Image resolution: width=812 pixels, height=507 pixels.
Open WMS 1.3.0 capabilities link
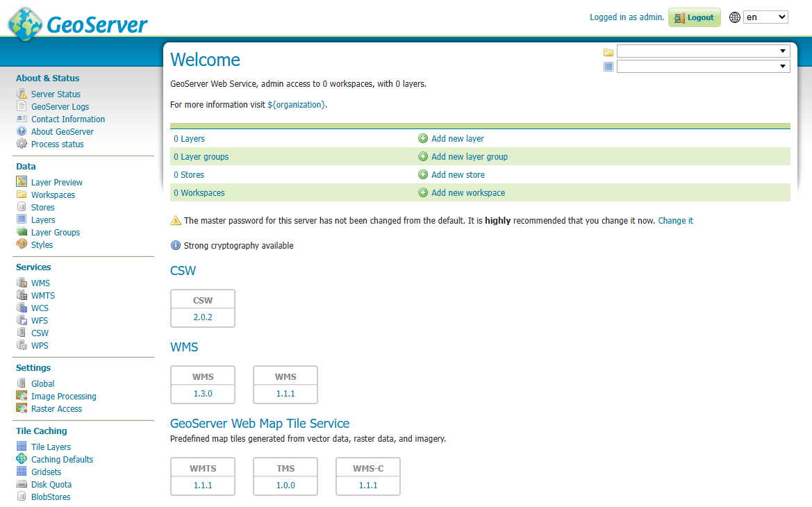click(203, 394)
